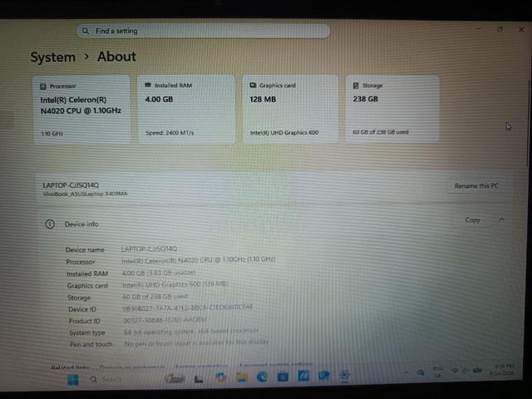This screenshot has height=399, width=532.
Task: Click the Graphics card icon
Action: (x=253, y=85)
